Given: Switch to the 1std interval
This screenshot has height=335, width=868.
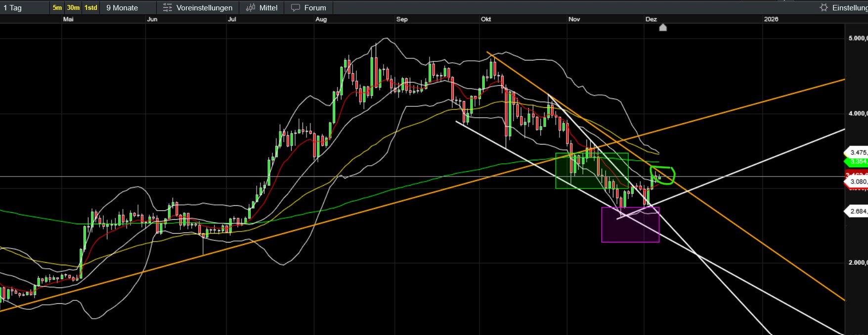Looking at the screenshot, I should click(90, 7).
